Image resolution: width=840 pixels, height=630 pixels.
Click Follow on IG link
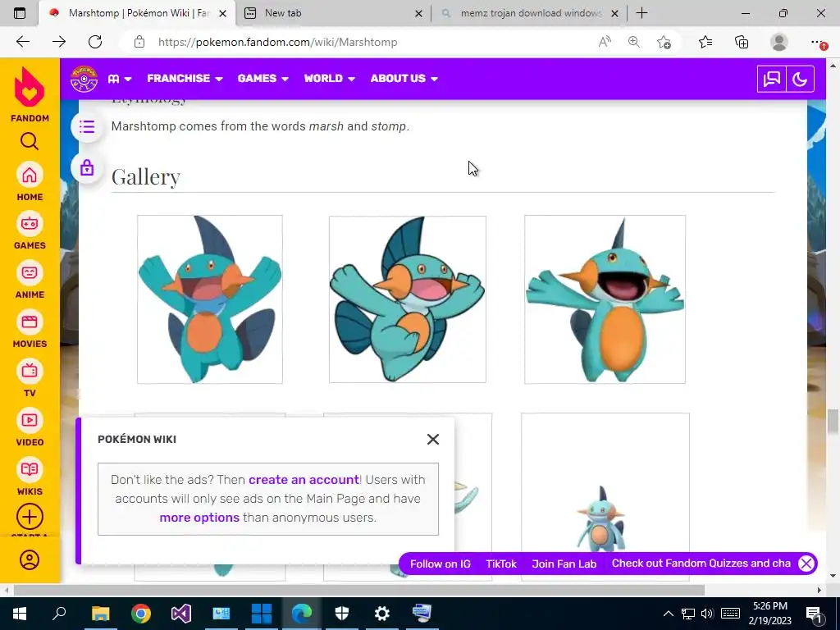coord(440,564)
